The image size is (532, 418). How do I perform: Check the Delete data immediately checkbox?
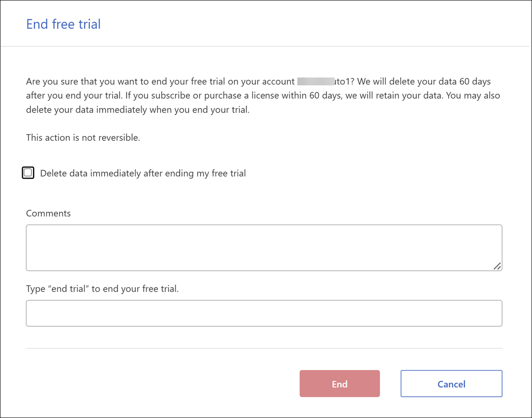[28, 173]
